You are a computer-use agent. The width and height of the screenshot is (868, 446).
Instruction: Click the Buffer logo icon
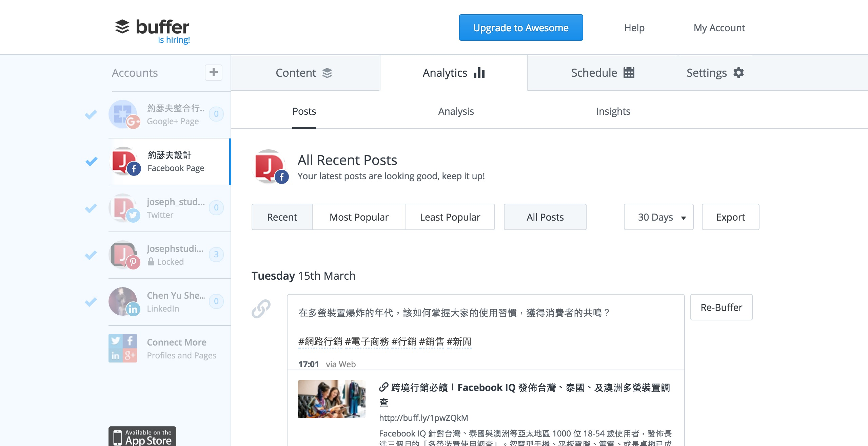[122, 27]
